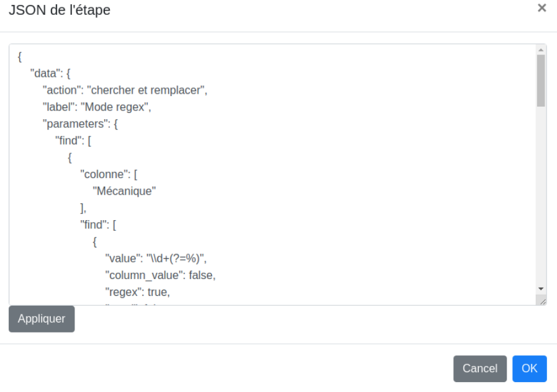Click the scrollbar down arrow in JSON editor

(x=541, y=289)
